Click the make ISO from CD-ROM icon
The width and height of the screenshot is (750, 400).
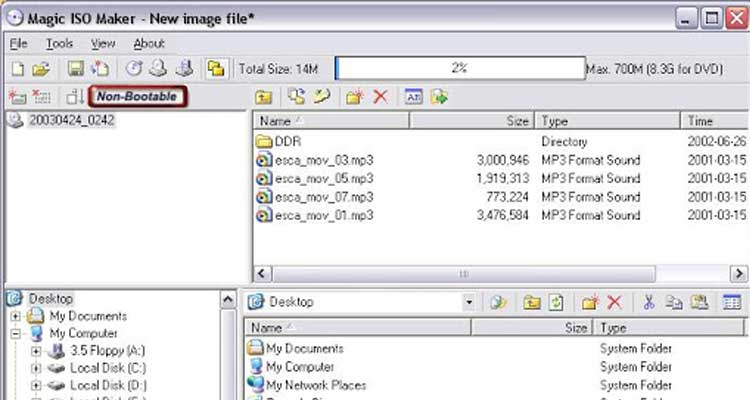(x=158, y=69)
